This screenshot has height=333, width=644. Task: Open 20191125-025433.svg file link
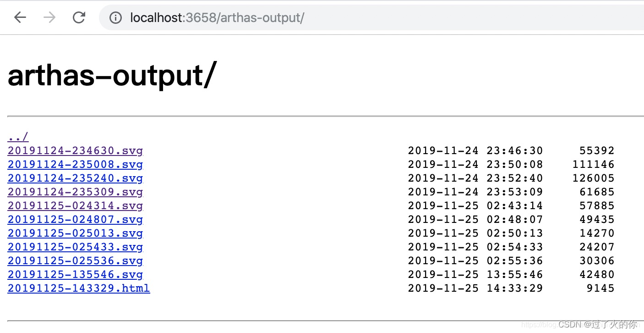[x=75, y=247]
